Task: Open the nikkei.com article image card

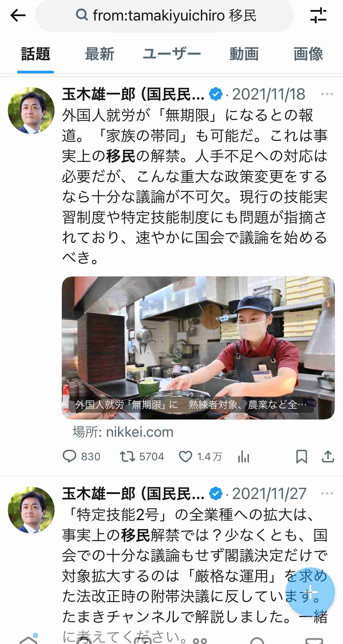Action: tap(198, 348)
